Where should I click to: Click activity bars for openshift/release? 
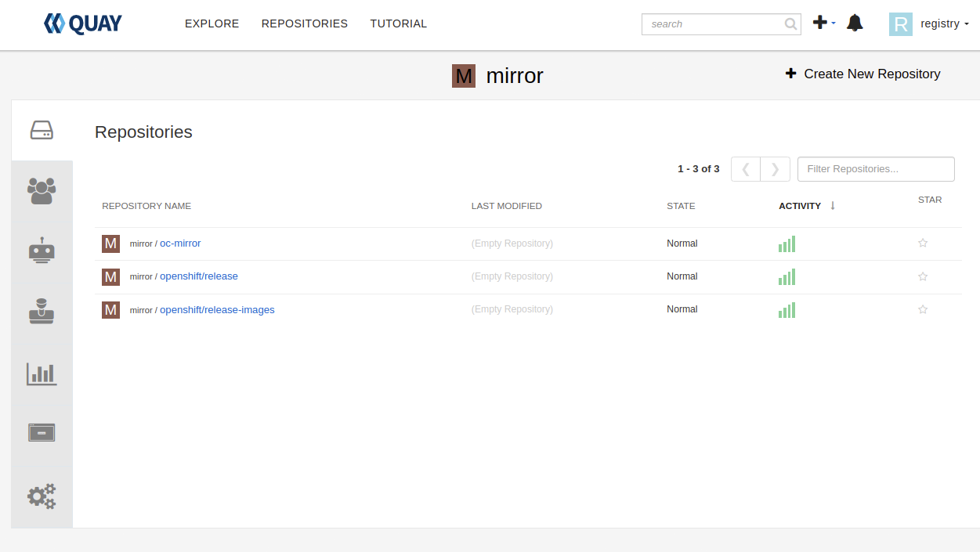click(x=787, y=276)
